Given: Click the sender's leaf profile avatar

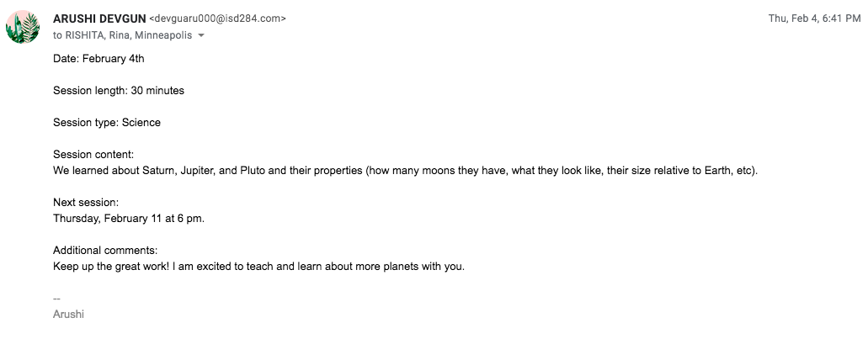Looking at the screenshot, I should click(x=23, y=28).
